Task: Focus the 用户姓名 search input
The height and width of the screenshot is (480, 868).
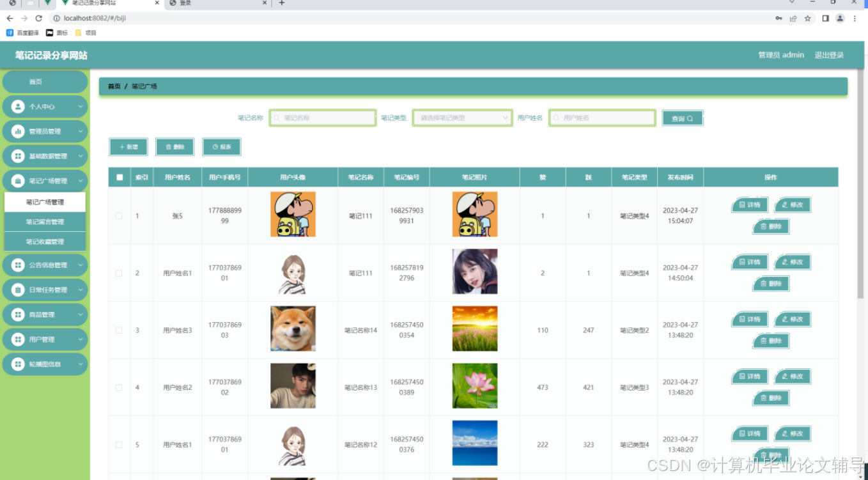Action: coord(602,118)
